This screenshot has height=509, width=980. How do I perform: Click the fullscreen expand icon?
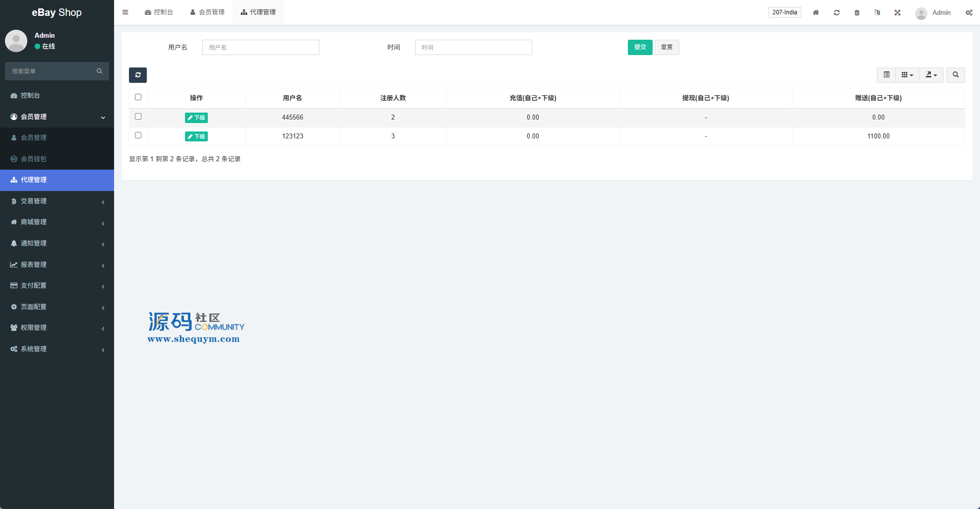click(x=898, y=12)
